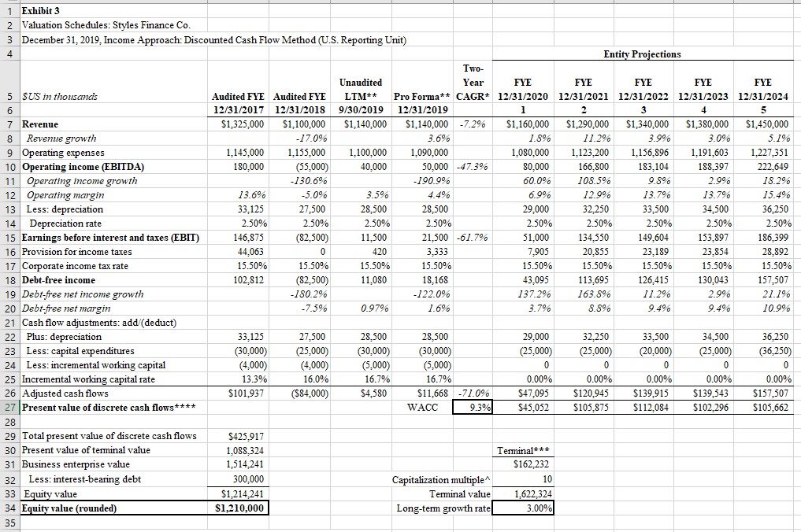Click the Terminal value cell 1,622,324
The height and width of the screenshot is (532, 801).
[x=523, y=494]
